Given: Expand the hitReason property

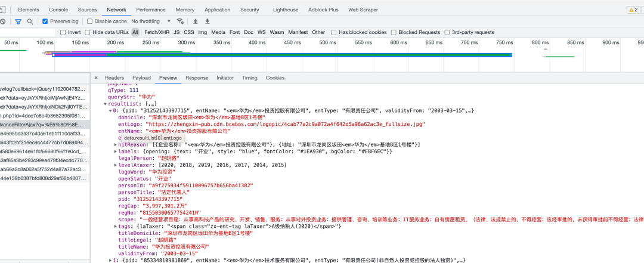Looking at the screenshot, I should click(x=116, y=145).
